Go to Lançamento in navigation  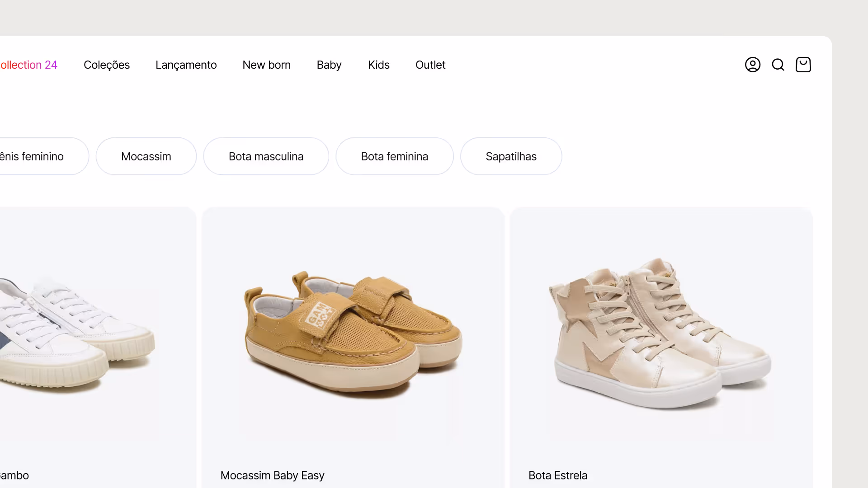click(x=186, y=65)
